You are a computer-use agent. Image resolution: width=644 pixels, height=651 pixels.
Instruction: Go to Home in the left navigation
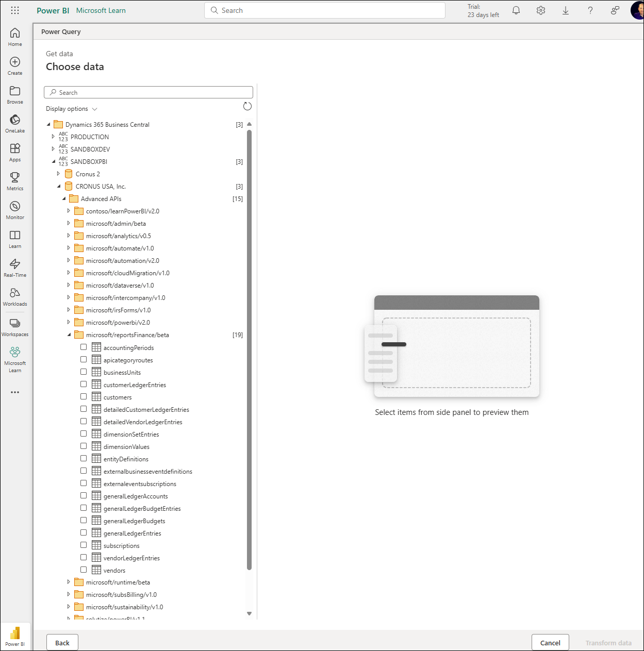point(15,37)
